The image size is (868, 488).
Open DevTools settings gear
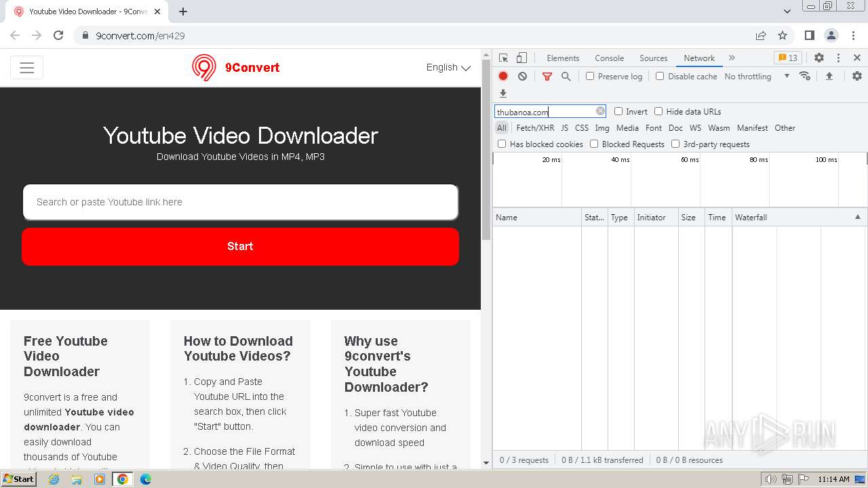[x=819, y=58]
